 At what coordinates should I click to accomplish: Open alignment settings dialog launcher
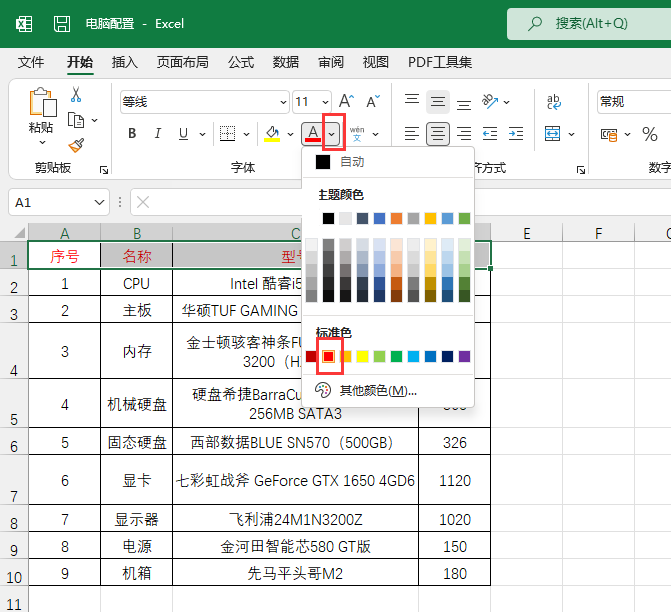[580, 170]
